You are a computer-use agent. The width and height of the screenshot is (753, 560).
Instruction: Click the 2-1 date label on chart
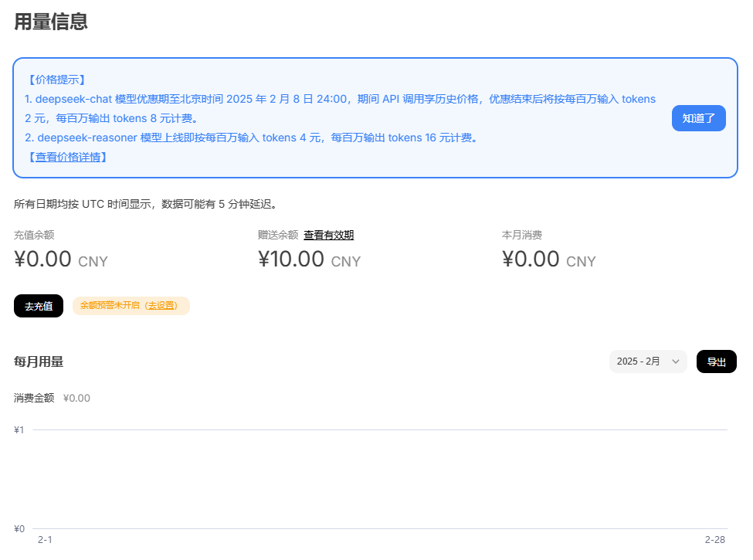(45, 540)
